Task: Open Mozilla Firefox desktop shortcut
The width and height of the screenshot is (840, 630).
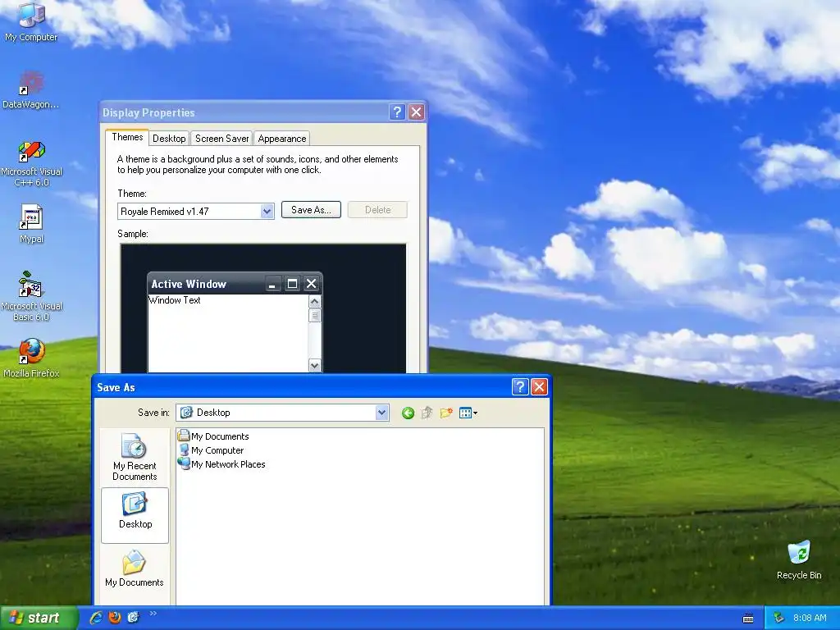Action: pyautogui.click(x=32, y=358)
